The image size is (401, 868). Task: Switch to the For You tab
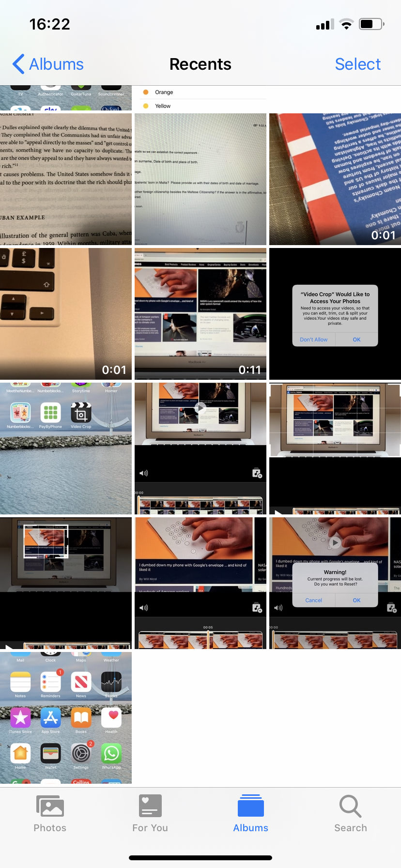tap(150, 807)
